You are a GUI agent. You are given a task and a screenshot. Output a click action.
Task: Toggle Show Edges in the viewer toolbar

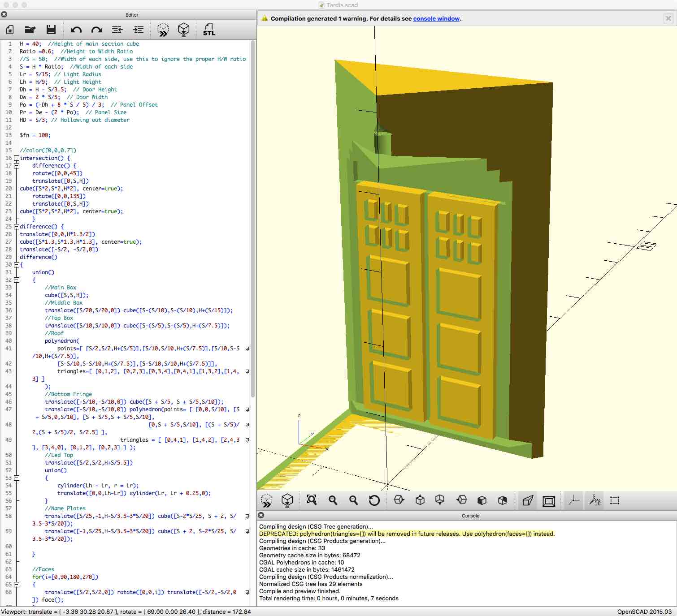[615, 500]
